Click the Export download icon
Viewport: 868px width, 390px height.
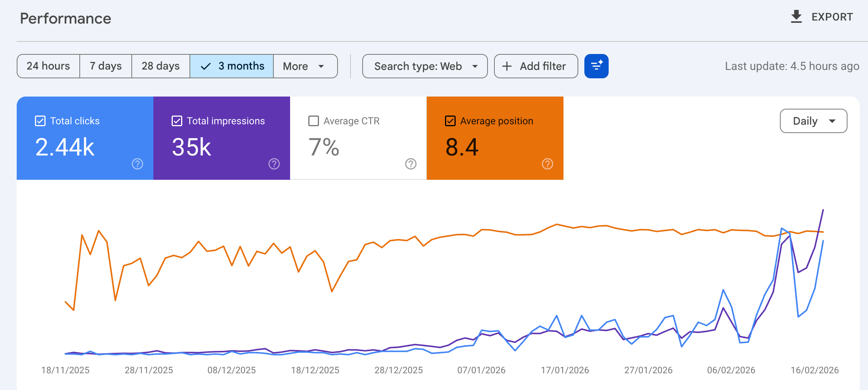796,17
